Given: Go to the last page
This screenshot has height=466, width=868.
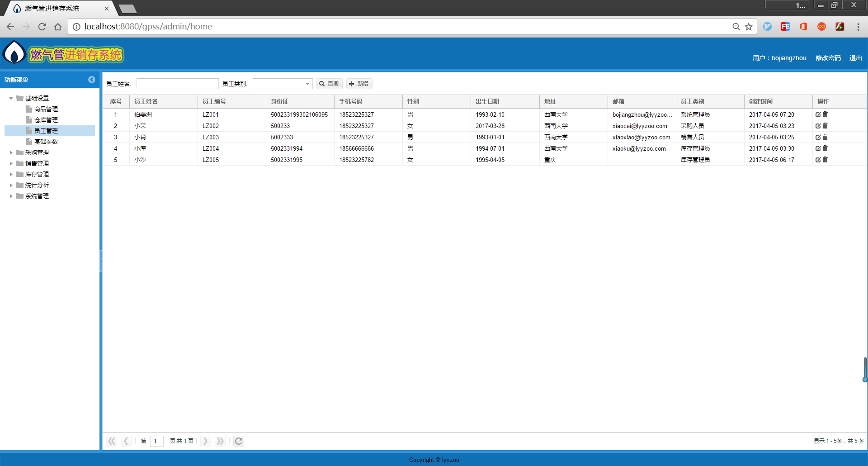Looking at the screenshot, I should pyautogui.click(x=220, y=441).
